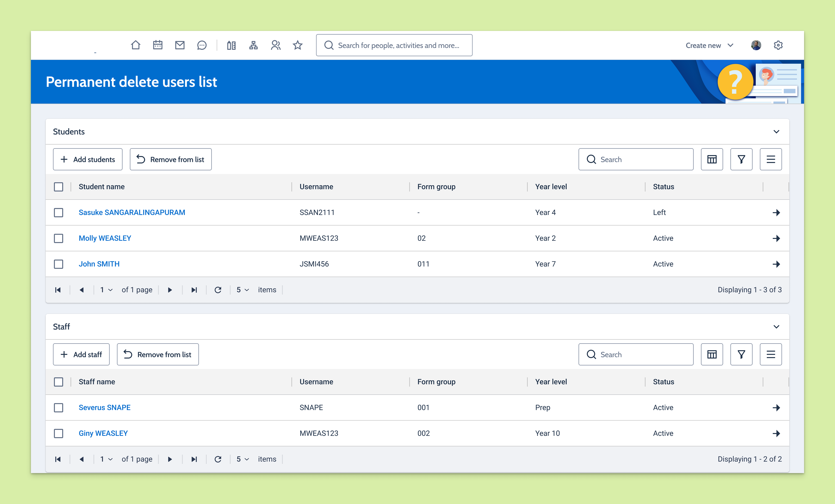Open page number dropdown in Students pager
Screen dimensions: 835x504
click(x=106, y=290)
